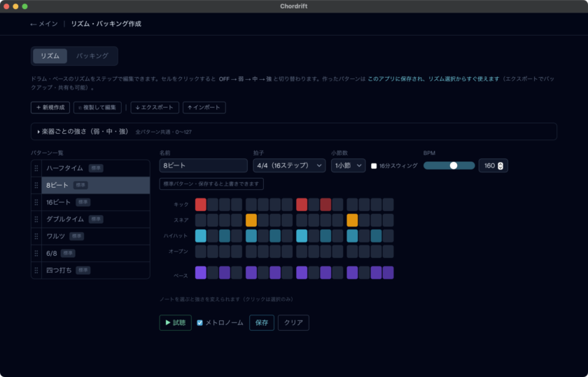Grab the drag handle of 8ビート
588x377 pixels.
click(x=36, y=185)
